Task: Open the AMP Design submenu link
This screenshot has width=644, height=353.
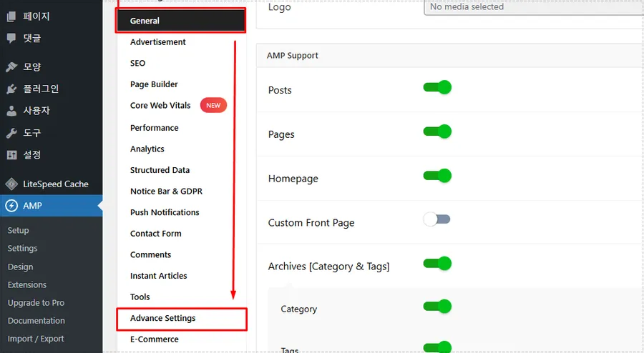Action: [x=20, y=267]
